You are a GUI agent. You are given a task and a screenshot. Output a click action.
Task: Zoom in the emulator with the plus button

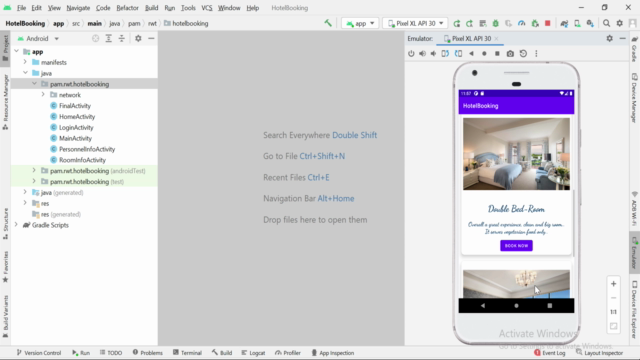(x=613, y=284)
